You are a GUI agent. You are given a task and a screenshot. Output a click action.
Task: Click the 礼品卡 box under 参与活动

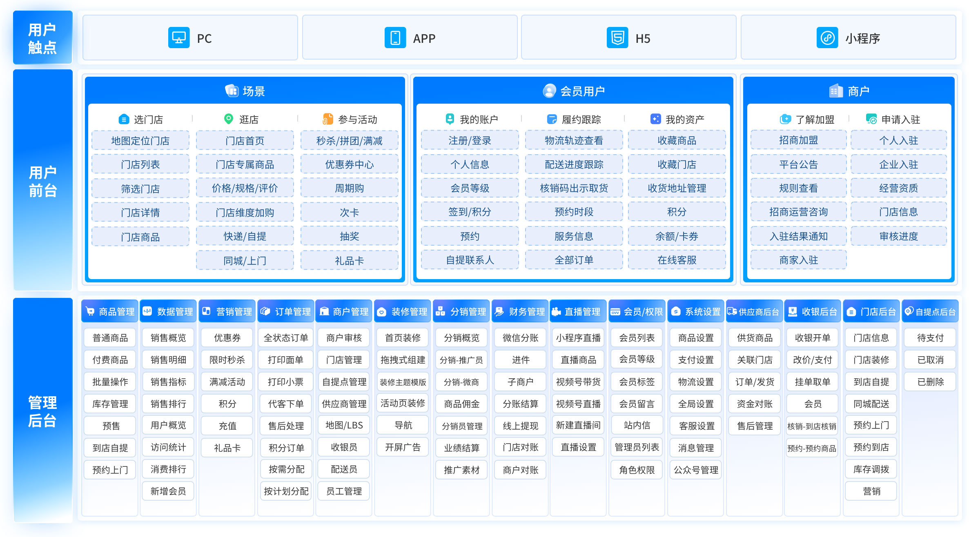[x=350, y=260]
